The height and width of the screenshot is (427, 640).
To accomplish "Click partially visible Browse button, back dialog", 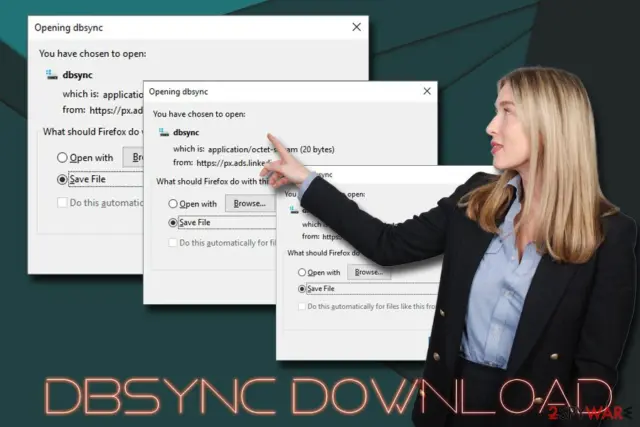I will click(133, 157).
